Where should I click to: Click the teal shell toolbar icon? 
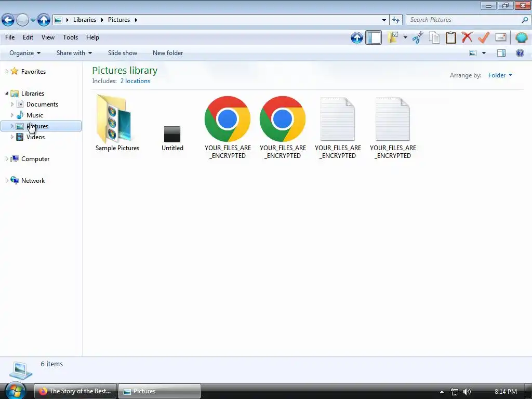522,37
